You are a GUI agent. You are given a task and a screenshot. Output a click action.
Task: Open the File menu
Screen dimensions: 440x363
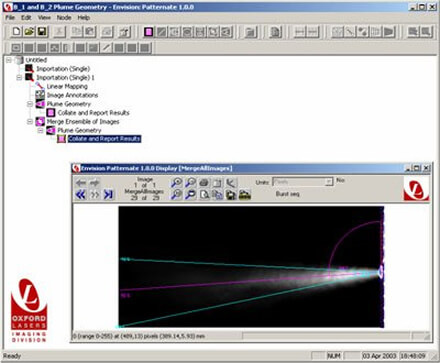(x=10, y=17)
